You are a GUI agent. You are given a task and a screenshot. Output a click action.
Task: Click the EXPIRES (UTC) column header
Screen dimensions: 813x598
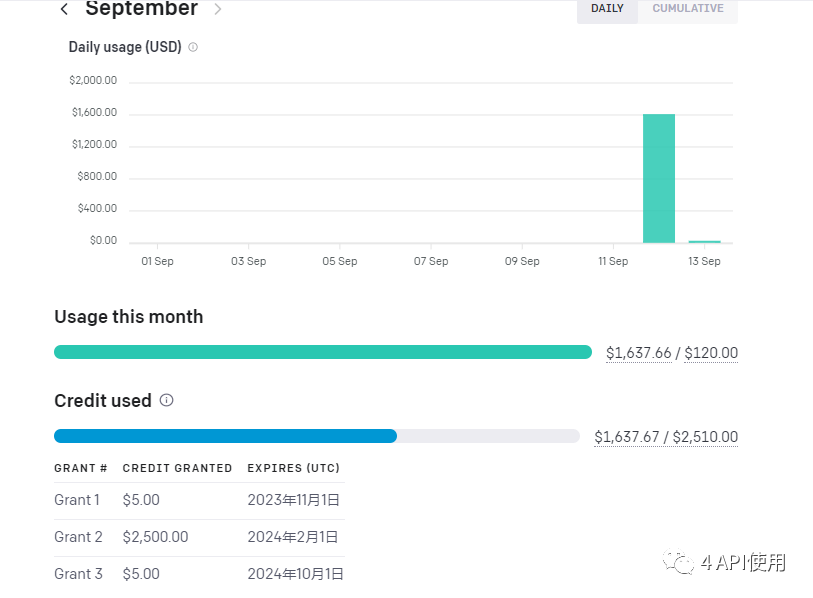pyautogui.click(x=293, y=468)
